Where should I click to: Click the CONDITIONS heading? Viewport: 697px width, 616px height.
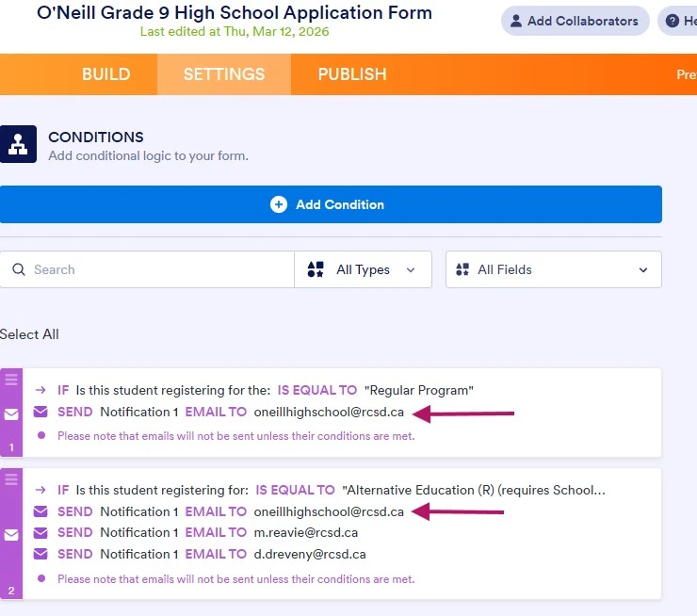pos(96,137)
